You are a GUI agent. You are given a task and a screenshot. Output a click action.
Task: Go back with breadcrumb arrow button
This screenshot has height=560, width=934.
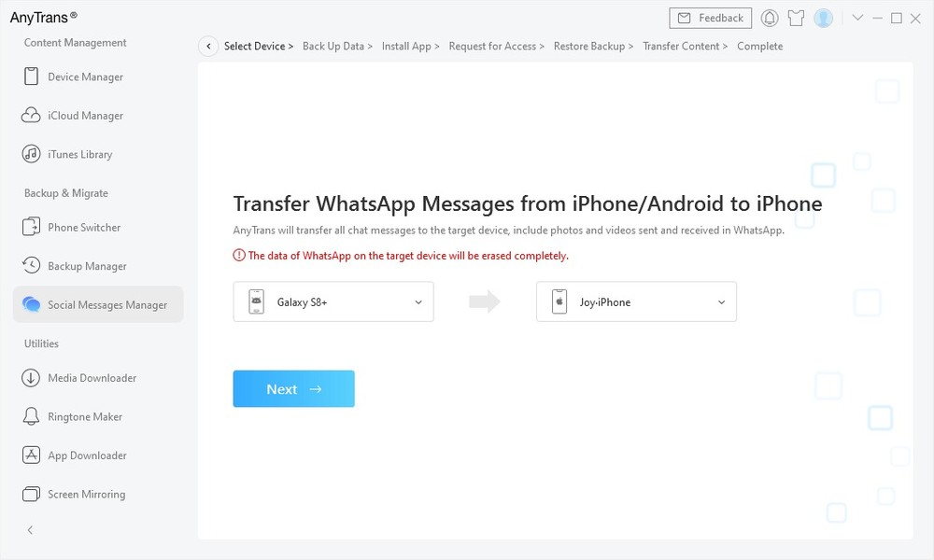(x=208, y=47)
